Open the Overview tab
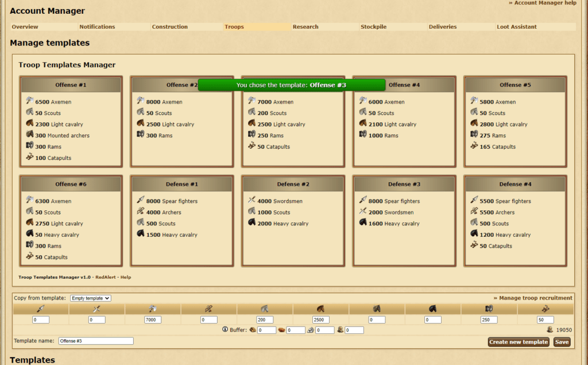588x365 pixels. tap(25, 26)
